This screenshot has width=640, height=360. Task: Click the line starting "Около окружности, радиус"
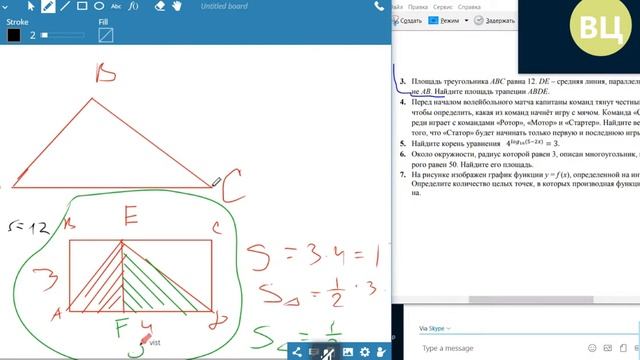[x=525, y=154]
